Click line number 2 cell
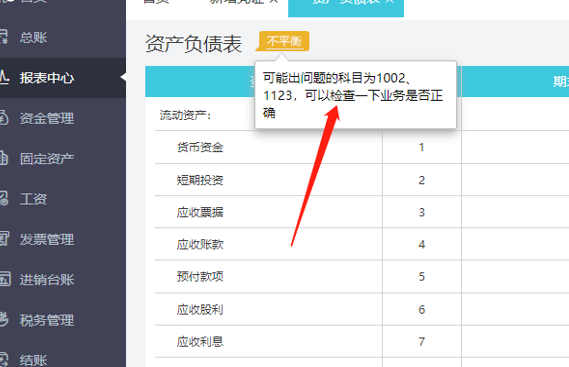Viewport: 569px width, 367px height. point(422,180)
